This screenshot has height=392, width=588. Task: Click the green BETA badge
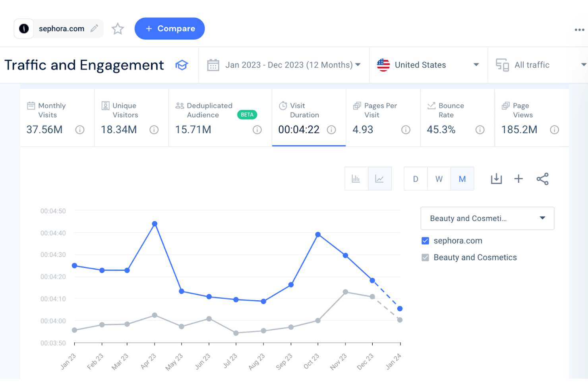click(x=247, y=115)
